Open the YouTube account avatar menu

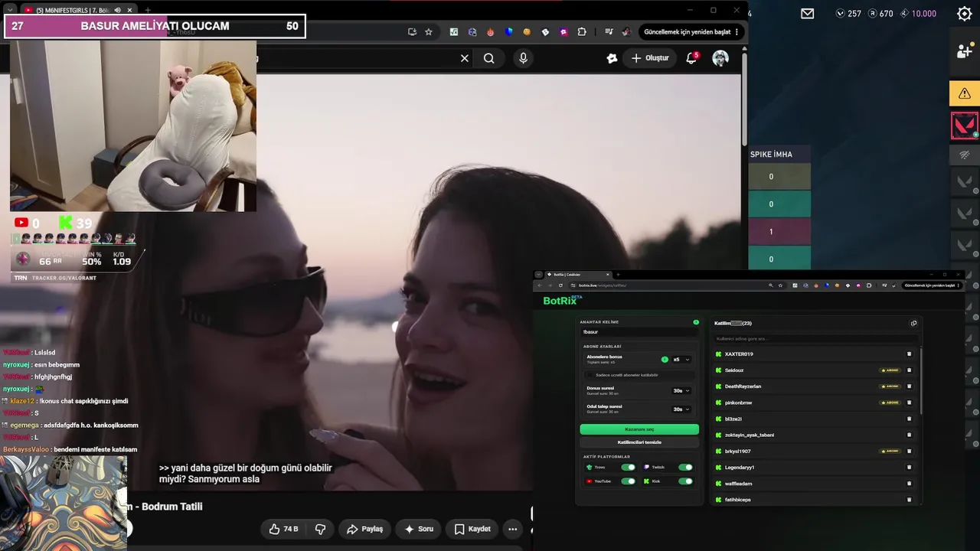click(720, 58)
